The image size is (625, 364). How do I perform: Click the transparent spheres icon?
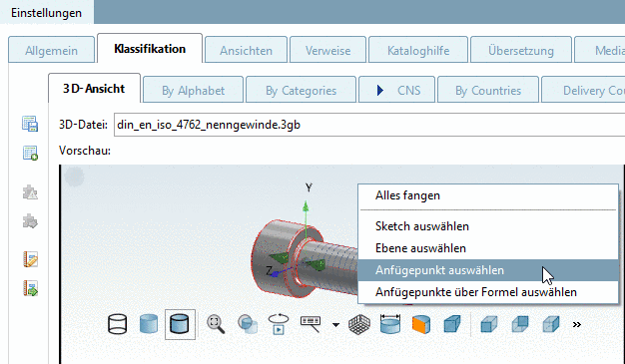click(248, 324)
